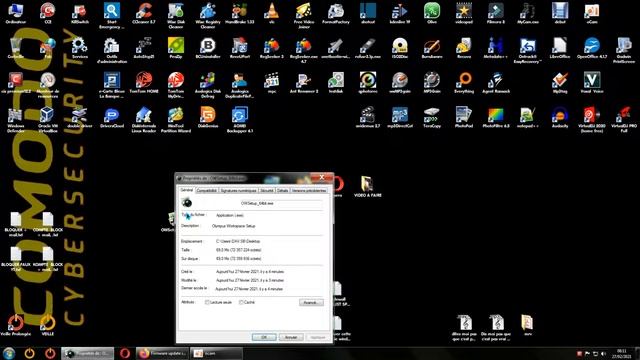This screenshot has width=640, height=360.
Task: Open the Recuva desktop shortcut
Action: pyautogui.click(x=464, y=48)
